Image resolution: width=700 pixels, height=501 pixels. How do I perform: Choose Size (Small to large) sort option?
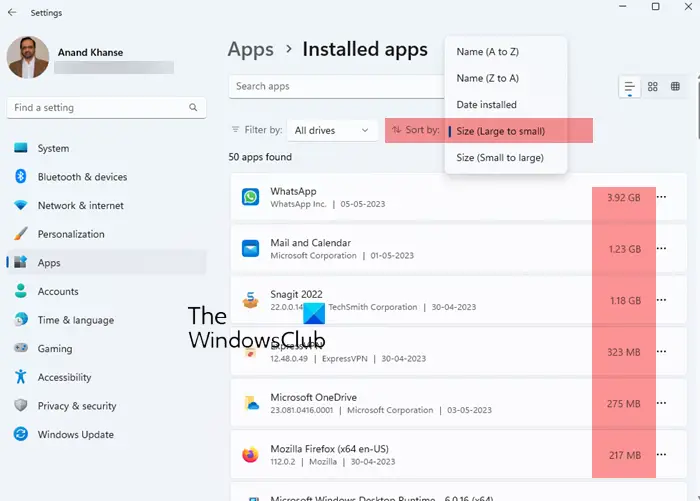(x=506, y=158)
